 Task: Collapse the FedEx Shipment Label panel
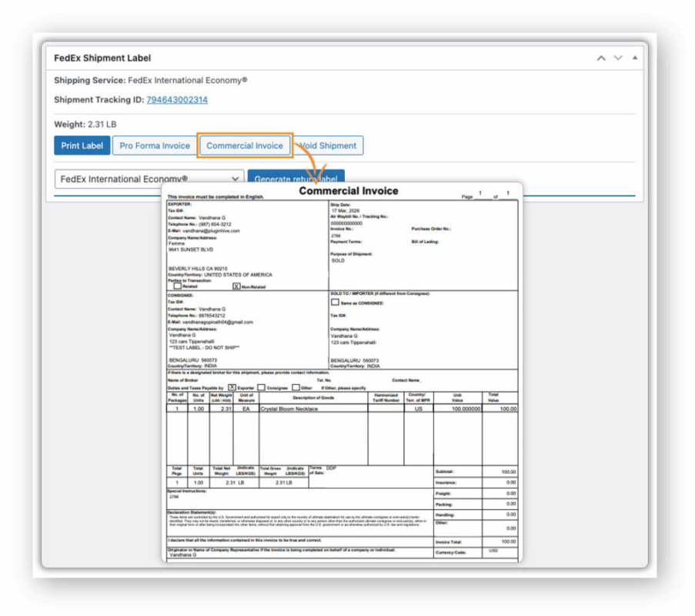click(635, 58)
